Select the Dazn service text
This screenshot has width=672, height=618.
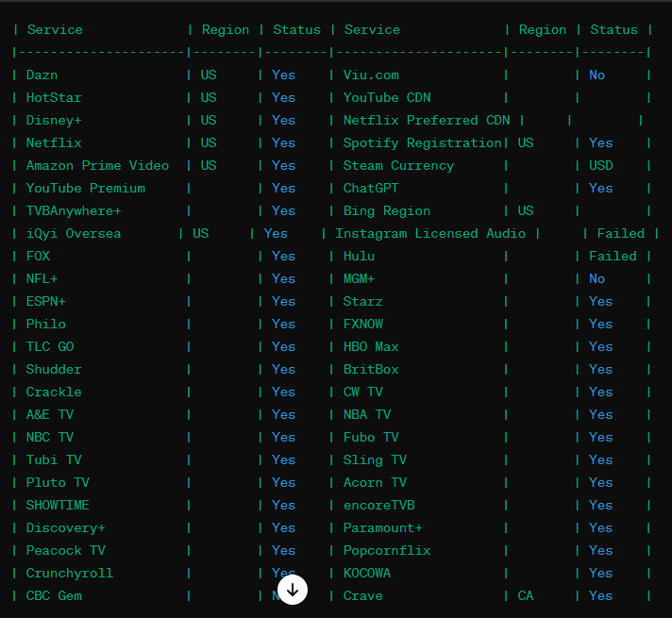(x=42, y=75)
